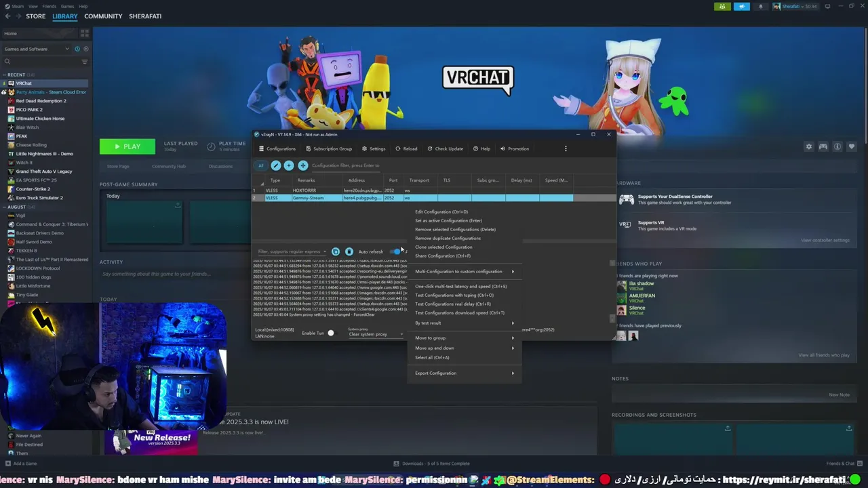The height and width of the screenshot is (488, 868).
Task: Switch to Steam STORE tab
Action: point(35,16)
